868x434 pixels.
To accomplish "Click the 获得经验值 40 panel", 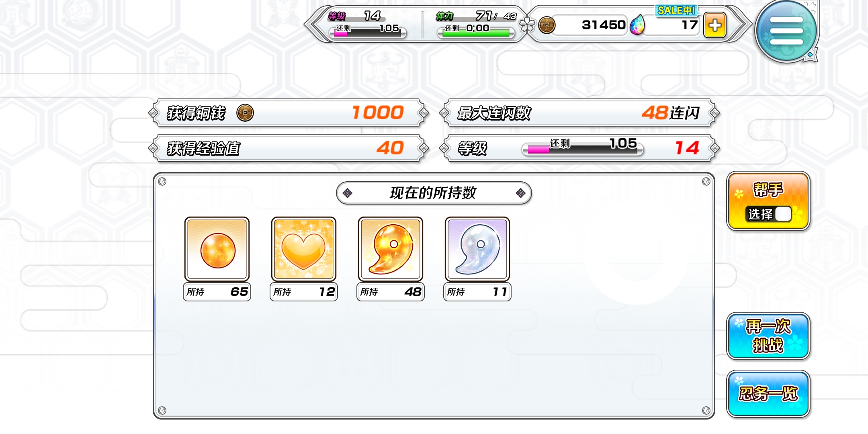I will pos(288,148).
